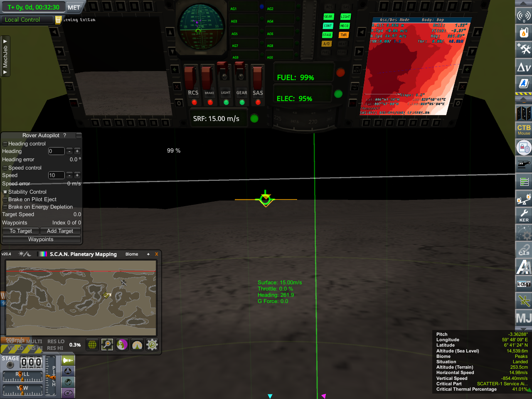Click the ROLL indicator gauge
Viewport: 532px width, 399px height.
(x=23, y=377)
